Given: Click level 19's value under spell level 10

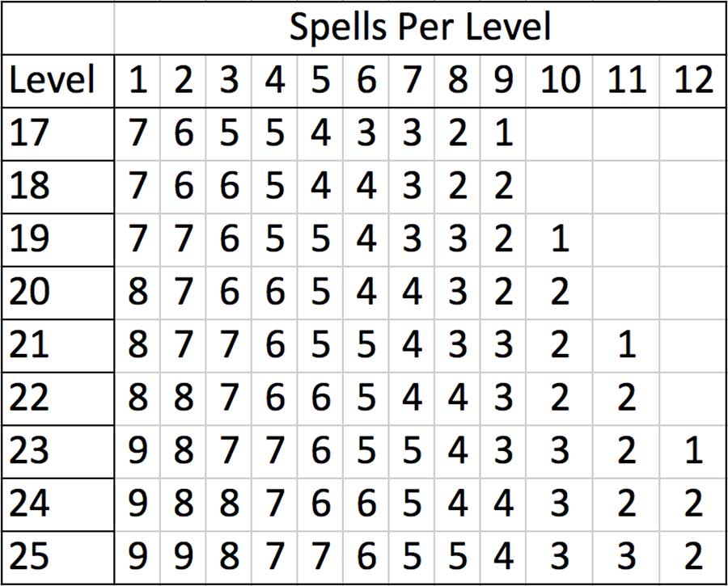Looking at the screenshot, I should point(560,239).
